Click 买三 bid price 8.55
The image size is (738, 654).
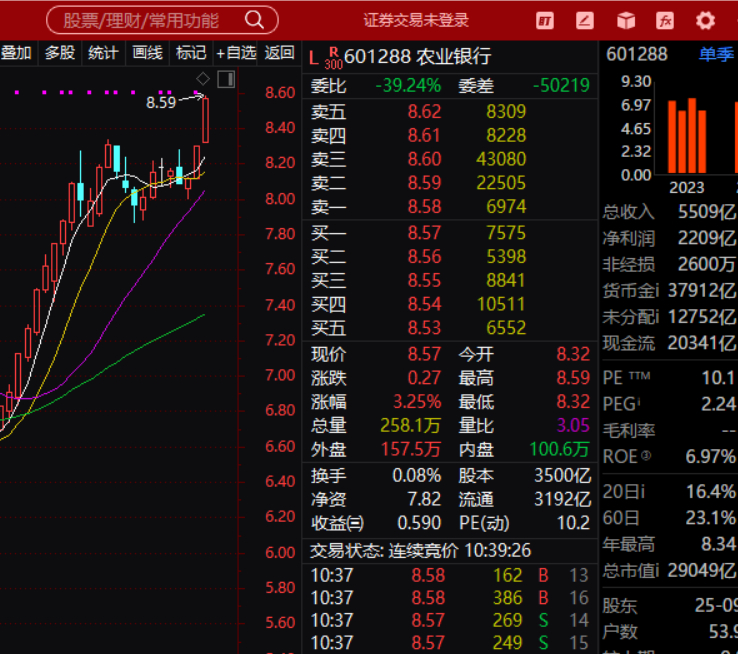tap(424, 280)
